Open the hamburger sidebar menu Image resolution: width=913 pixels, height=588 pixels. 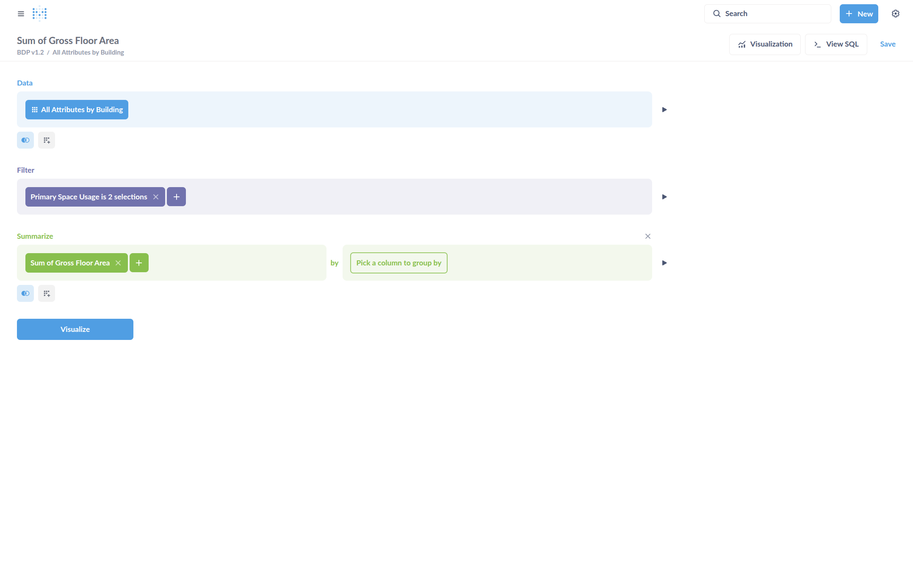click(x=21, y=14)
